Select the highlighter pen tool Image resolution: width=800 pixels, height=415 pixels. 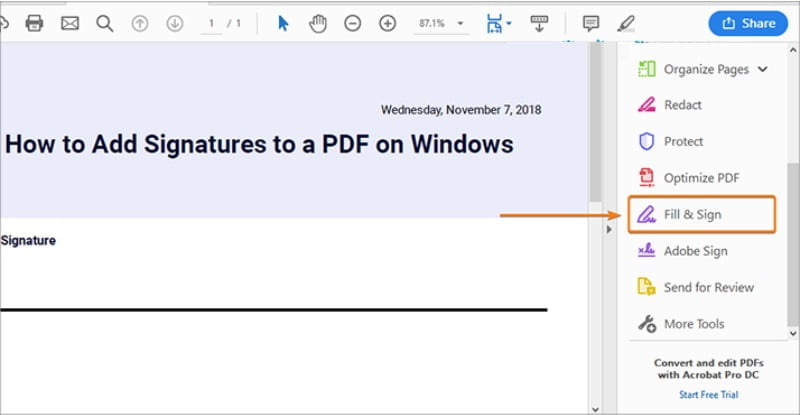626,23
